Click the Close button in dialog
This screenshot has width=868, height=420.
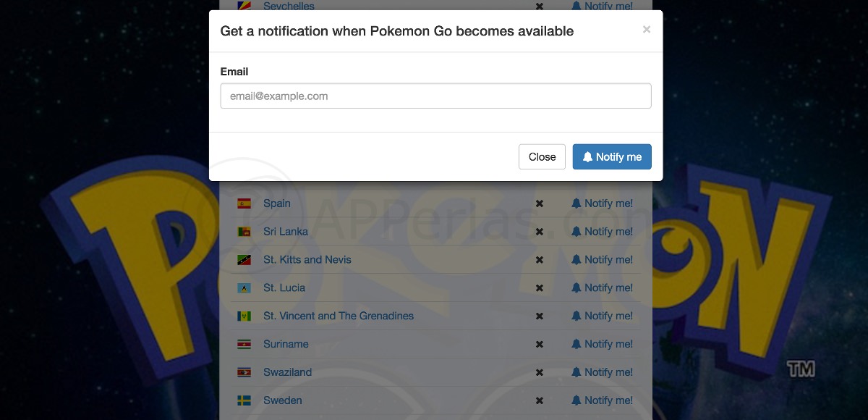542,156
